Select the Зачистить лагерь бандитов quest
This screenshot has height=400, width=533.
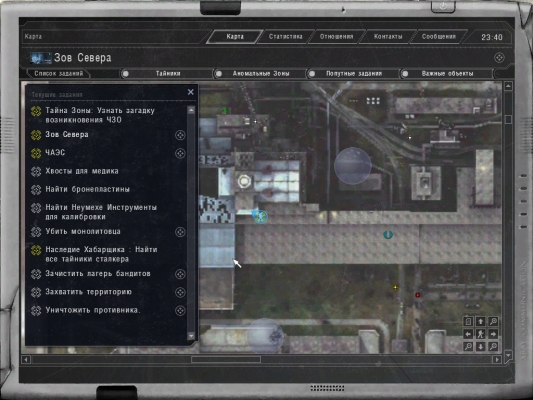[x=98, y=274]
